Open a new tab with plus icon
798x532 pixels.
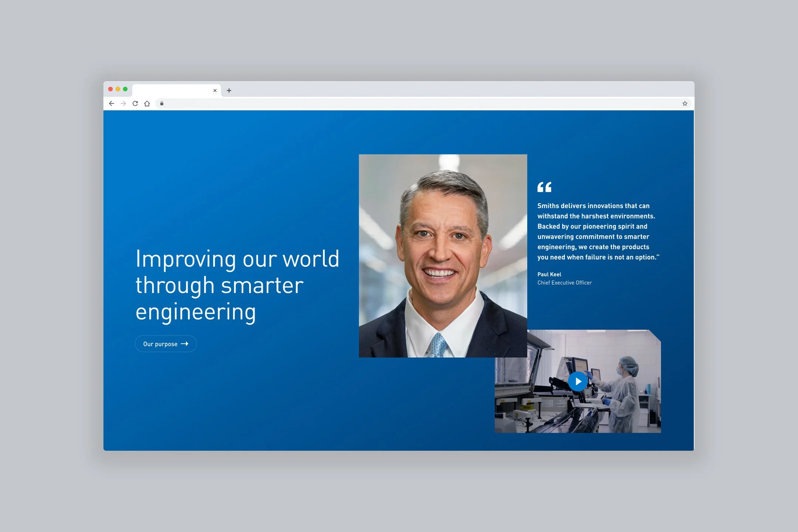[229, 91]
